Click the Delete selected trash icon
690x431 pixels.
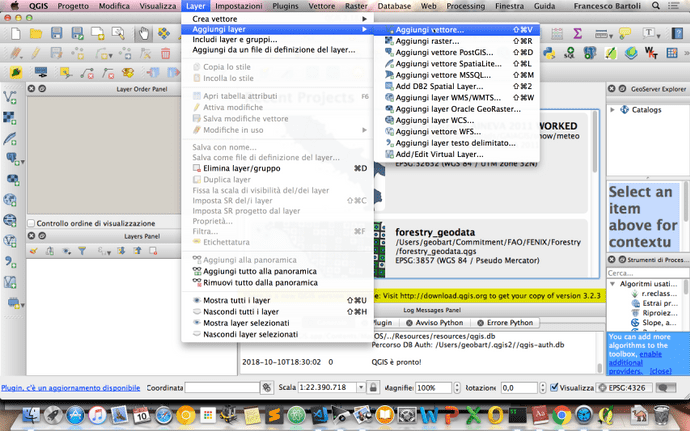click(x=165, y=53)
